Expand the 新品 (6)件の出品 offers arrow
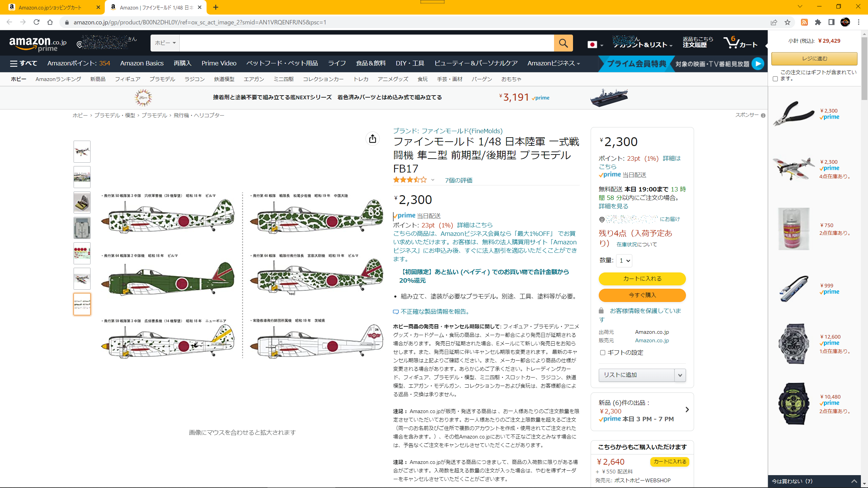This screenshot has width=868, height=488. click(687, 410)
